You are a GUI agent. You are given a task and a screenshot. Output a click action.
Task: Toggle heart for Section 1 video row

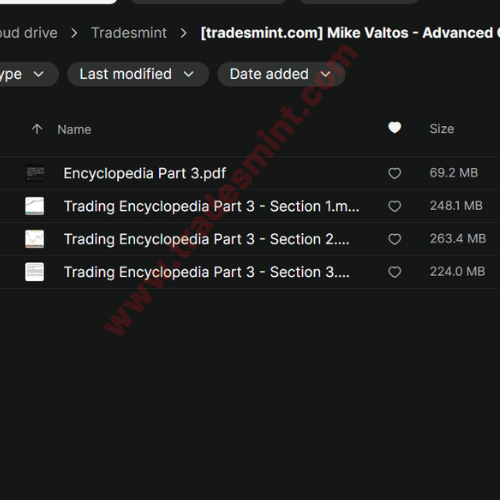click(x=395, y=206)
